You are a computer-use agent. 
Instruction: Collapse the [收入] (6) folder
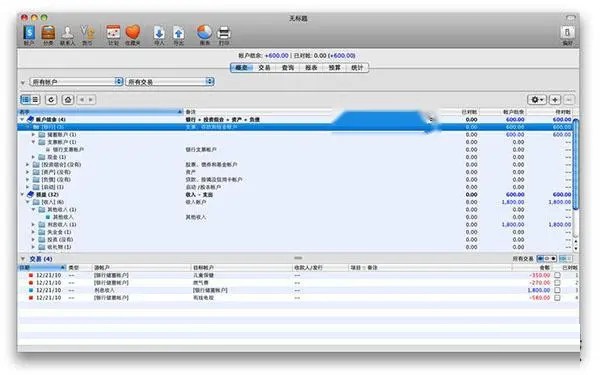coord(28,202)
